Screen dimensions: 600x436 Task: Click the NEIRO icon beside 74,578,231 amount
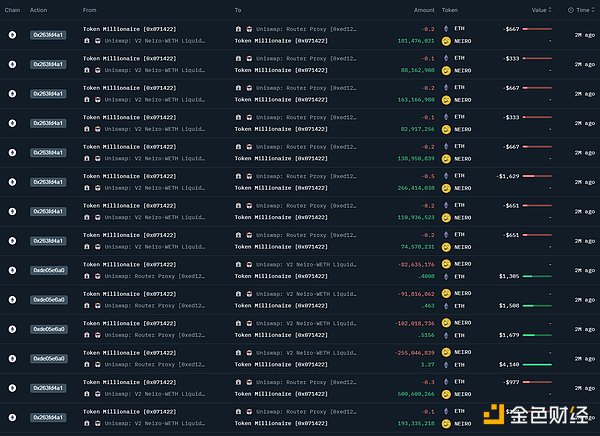(x=446, y=247)
